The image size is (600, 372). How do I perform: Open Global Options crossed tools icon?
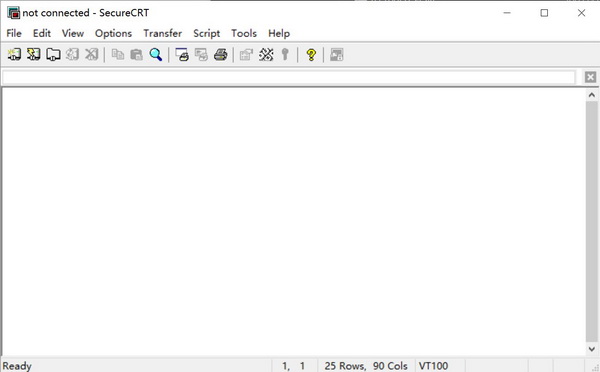266,55
